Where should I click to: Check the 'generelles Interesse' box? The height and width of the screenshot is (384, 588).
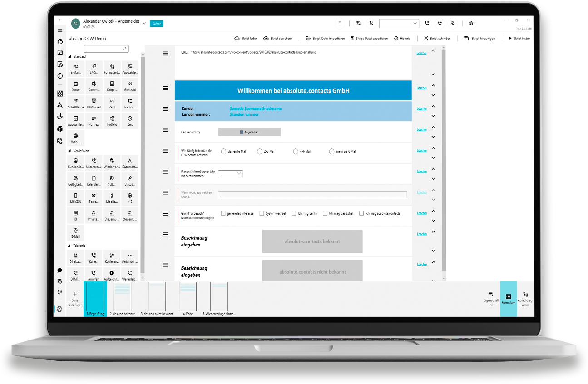[x=223, y=213]
